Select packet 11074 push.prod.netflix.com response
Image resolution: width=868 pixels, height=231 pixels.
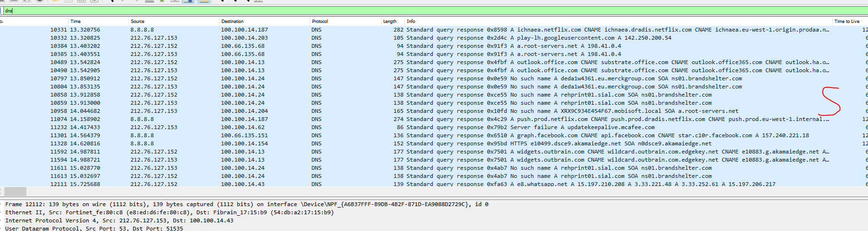click(434, 119)
